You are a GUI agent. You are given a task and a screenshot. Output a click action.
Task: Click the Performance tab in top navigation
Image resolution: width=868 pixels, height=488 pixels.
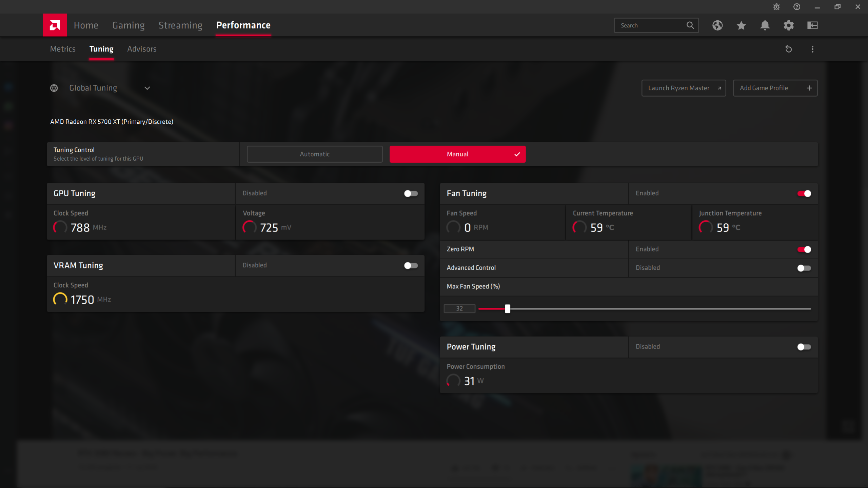[x=243, y=25]
